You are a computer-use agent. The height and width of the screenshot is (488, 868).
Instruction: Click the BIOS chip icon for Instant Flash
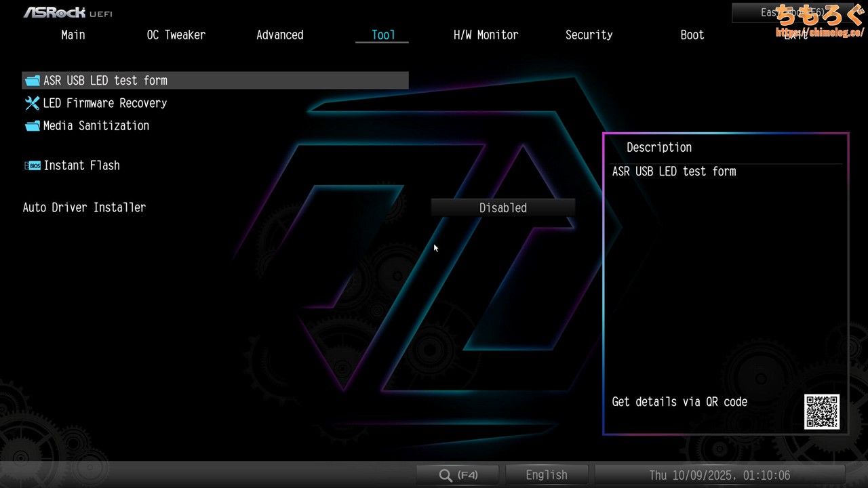click(x=33, y=165)
